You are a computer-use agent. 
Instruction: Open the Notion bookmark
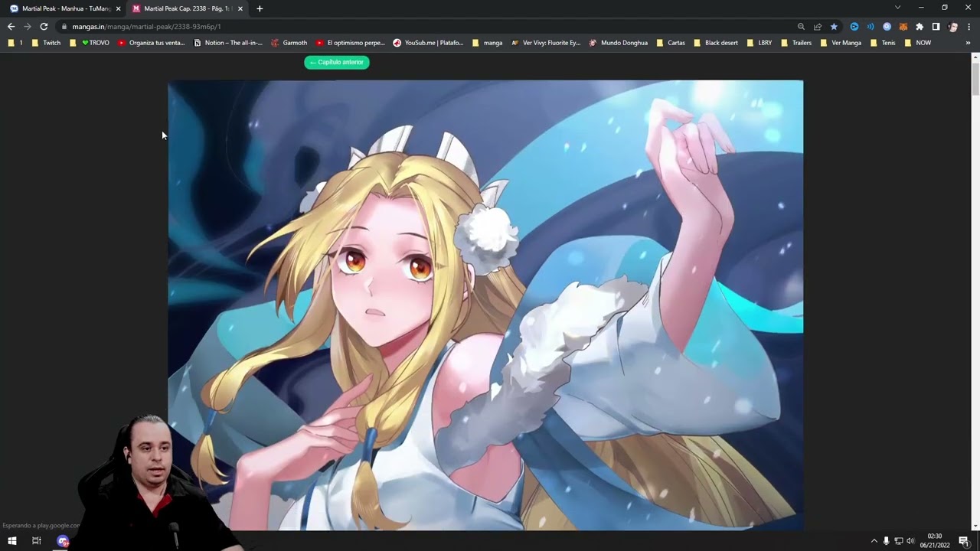click(228, 43)
